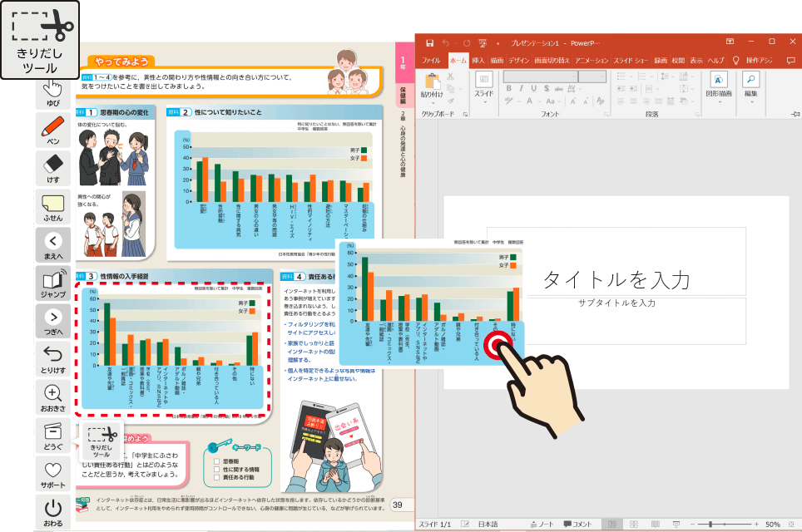The width and height of the screenshot is (802, 532).
Task: Cut selection with scissors icon in ribbon
Action: [x=450, y=76]
